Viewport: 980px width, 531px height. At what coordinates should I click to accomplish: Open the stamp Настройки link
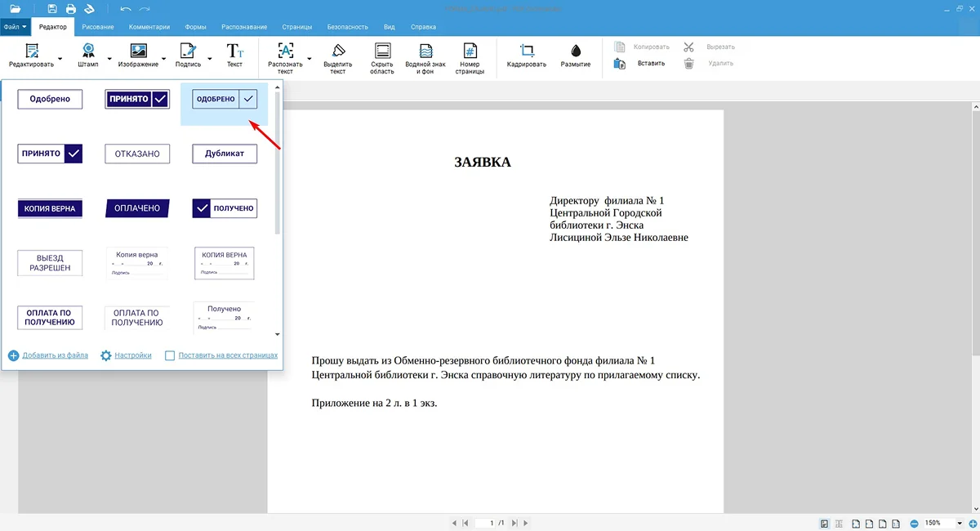click(x=132, y=355)
